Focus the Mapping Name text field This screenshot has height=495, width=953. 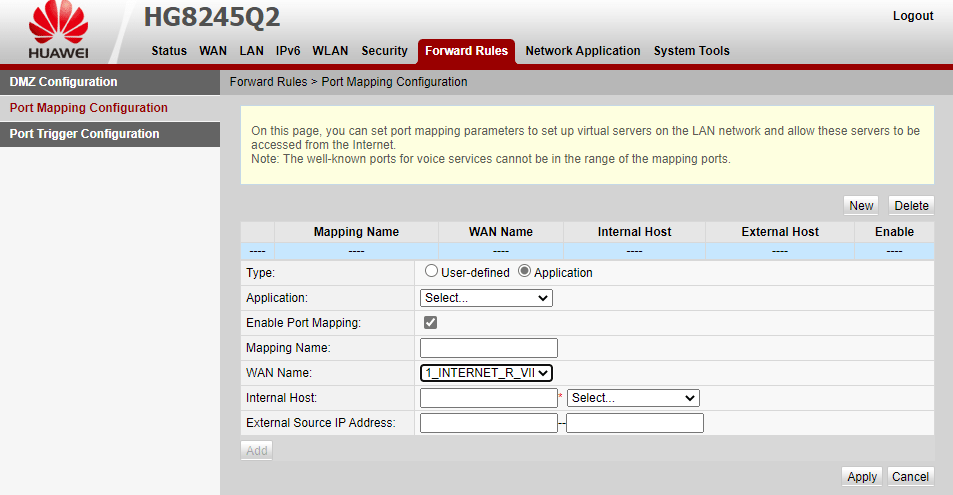point(488,348)
